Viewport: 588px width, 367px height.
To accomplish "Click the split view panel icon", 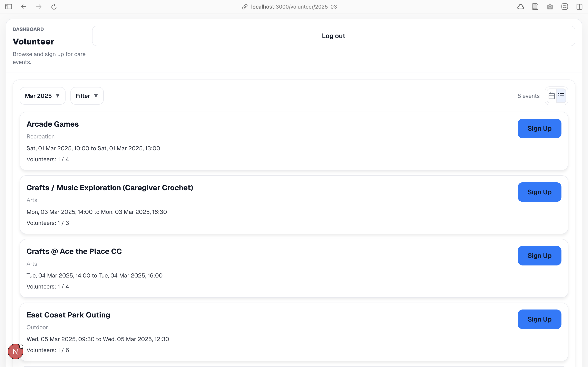I will click(x=579, y=7).
